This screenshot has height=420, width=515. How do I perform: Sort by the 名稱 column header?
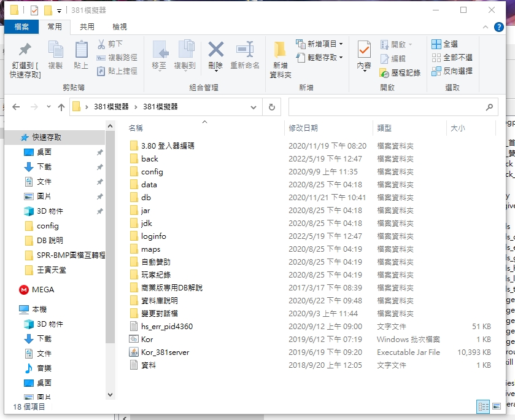(x=136, y=128)
